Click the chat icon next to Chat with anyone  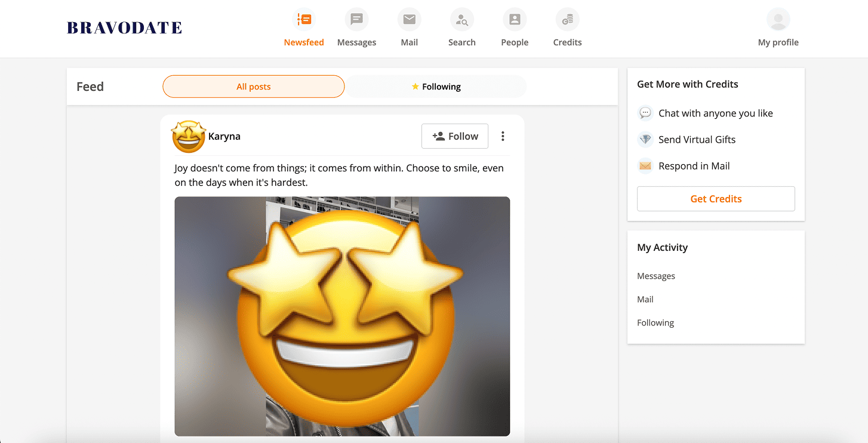[645, 113]
